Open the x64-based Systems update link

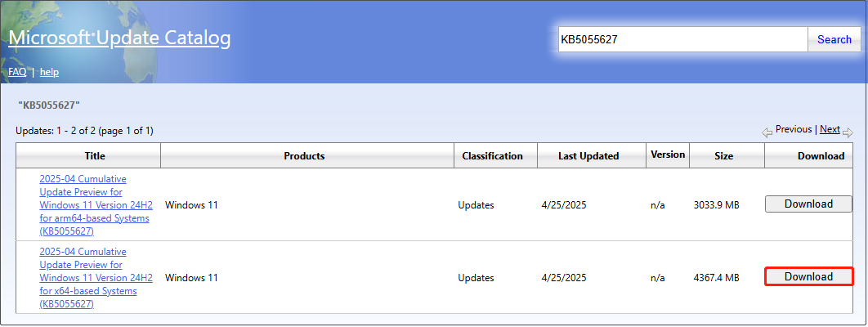pos(94,278)
